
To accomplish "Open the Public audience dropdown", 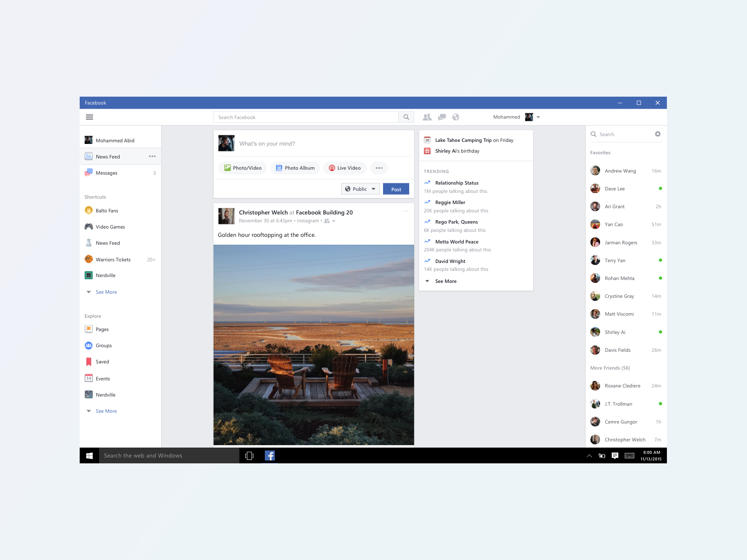I will coord(360,189).
